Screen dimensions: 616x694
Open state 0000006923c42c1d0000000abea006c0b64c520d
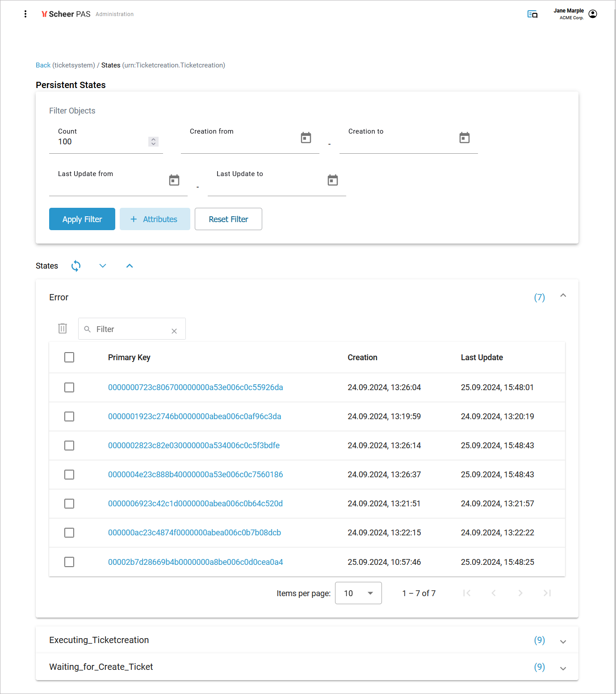(195, 504)
